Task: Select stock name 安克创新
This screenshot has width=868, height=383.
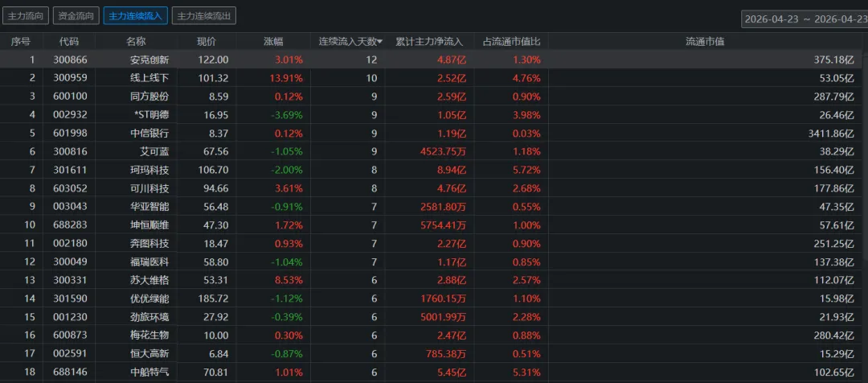Action: point(149,60)
